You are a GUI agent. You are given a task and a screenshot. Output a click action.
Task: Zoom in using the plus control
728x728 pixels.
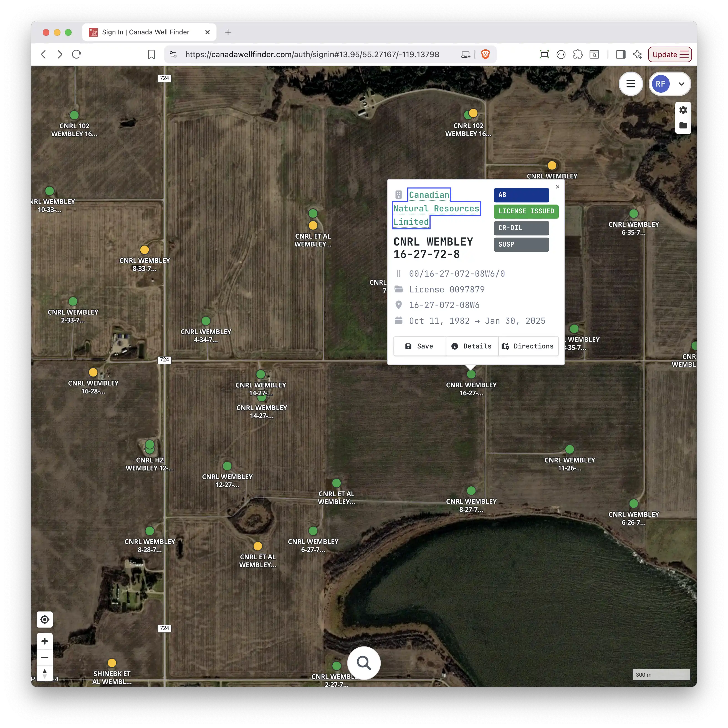44,641
